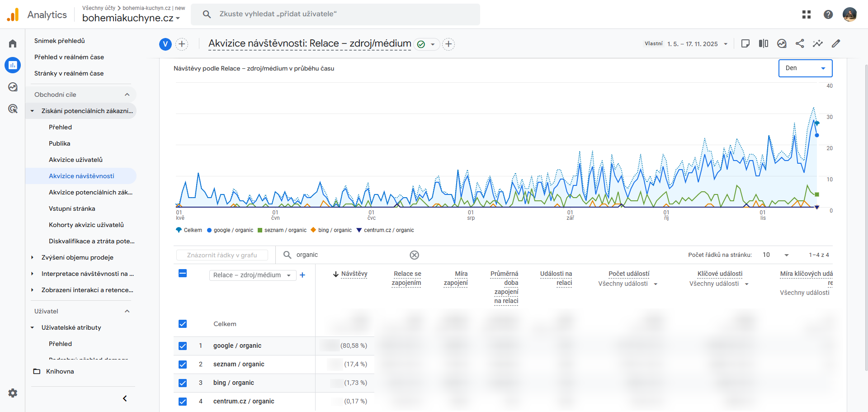This screenshot has width=868, height=412.
Task: Open the Home icon in left rail
Action: pos(13,43)
